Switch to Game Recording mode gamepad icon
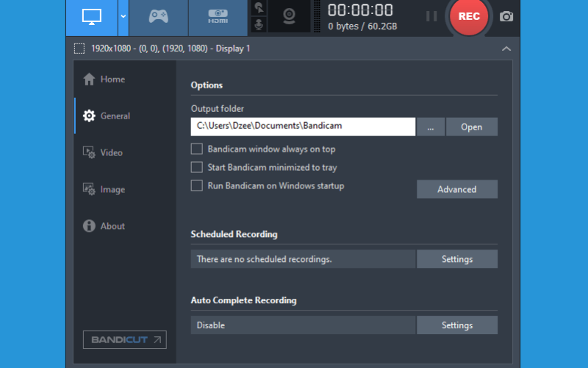 coord(158,17)
